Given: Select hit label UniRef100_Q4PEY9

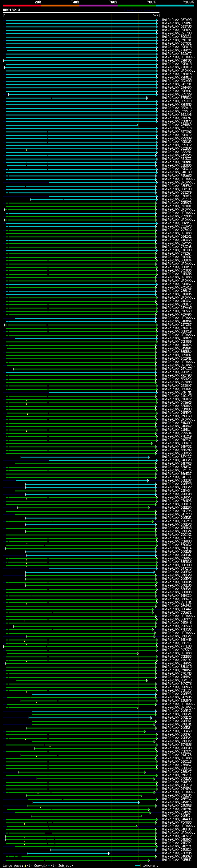Looking at the screenshot, I should (177, 413).
